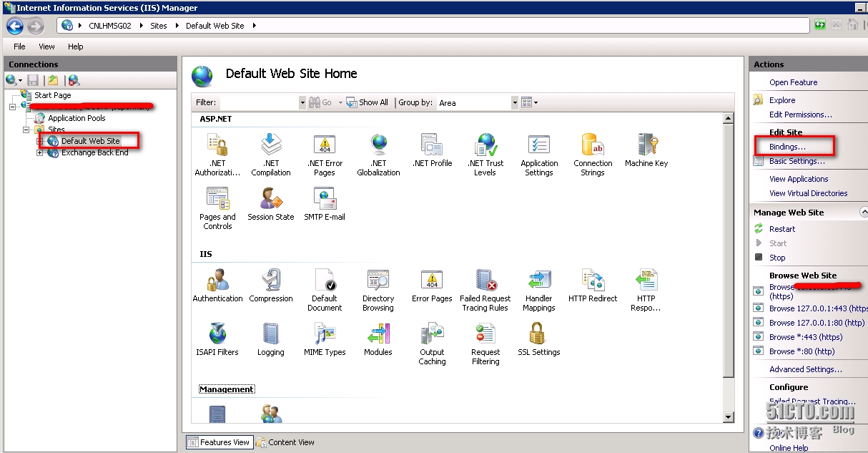Open Application Settings feature
The width and height of the screenshot is (868, 453).
click(539, 155)
